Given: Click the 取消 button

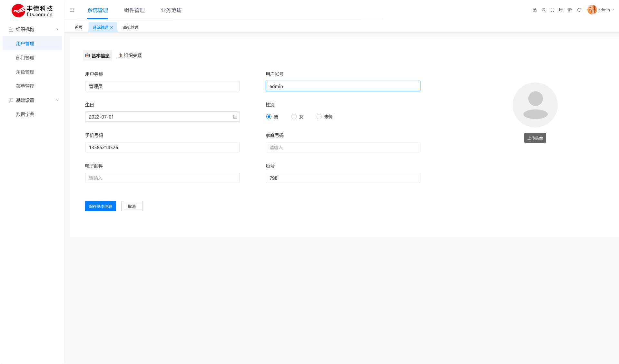Looking at the screenshot, I should click(x=132, y=206).
